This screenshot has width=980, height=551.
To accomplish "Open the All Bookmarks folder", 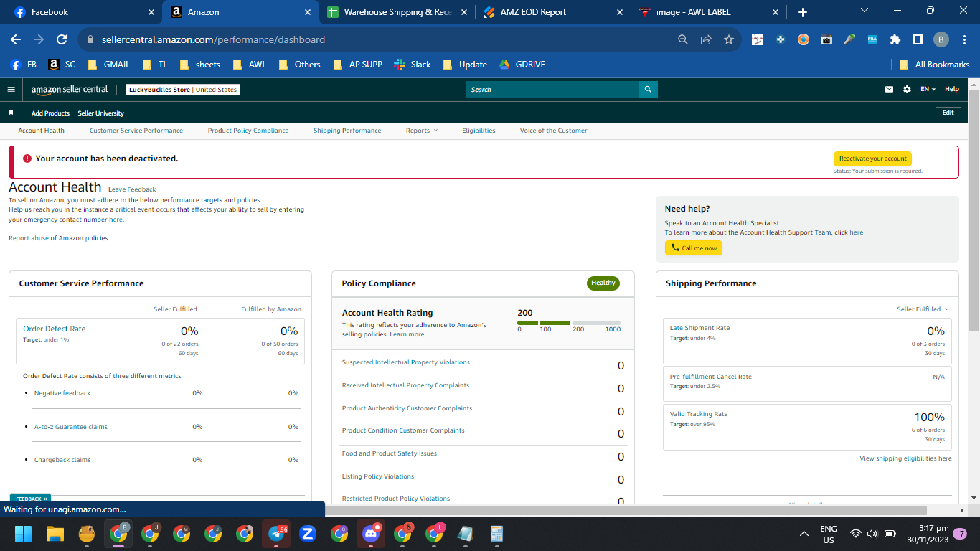I will 934,65.
